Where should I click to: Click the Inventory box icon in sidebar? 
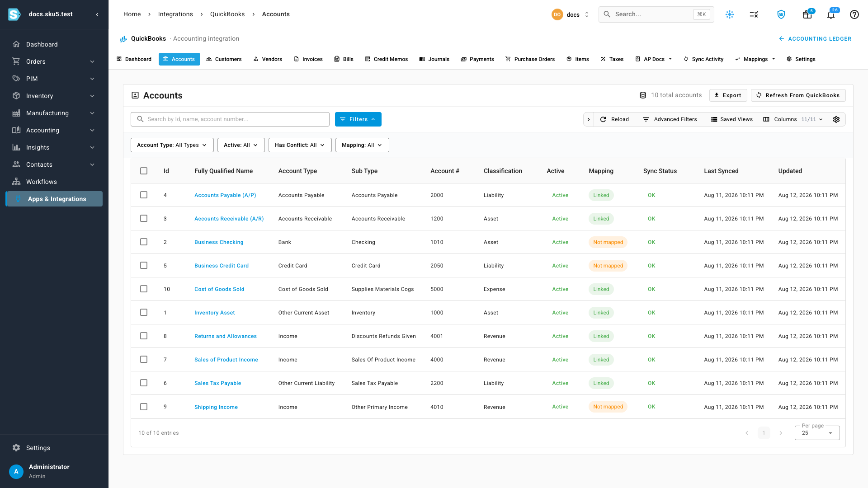click(16, 96)
